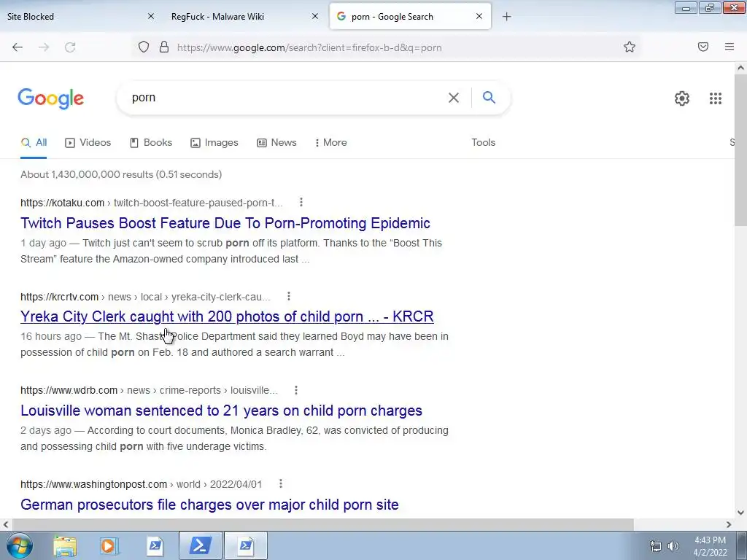The width and height of the screenshot is (747, 560).
Task: Open tracking protection shield icon
Action: pos(144,47)
